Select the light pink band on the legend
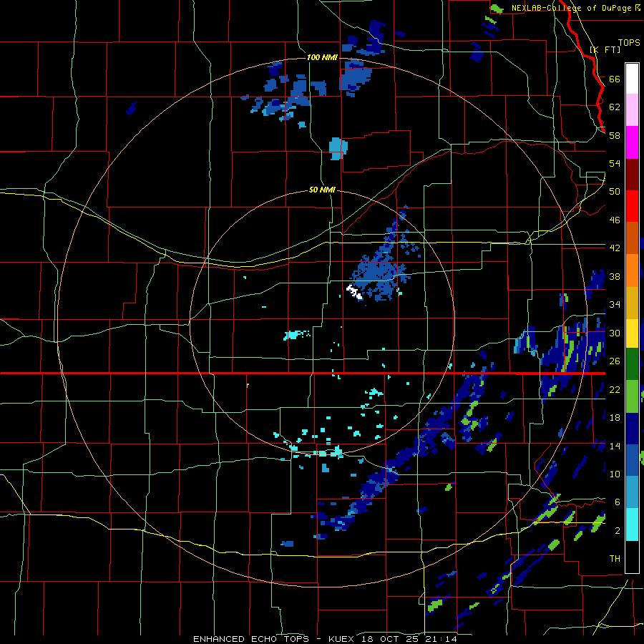The image size is (644, 644). click(x=632, y=110)
